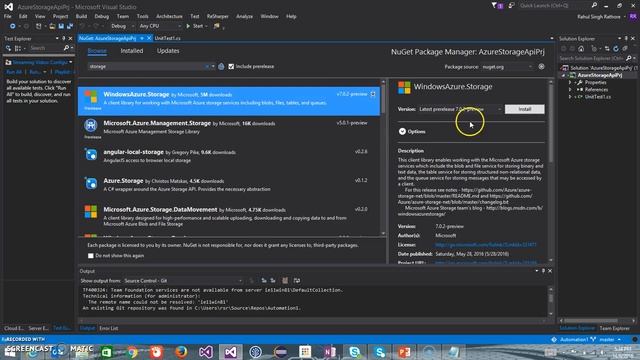Toggle Auto Hide pin on Test Explorer
The image size is (640, 360).
pyautogui.click(x=64, y=38)
